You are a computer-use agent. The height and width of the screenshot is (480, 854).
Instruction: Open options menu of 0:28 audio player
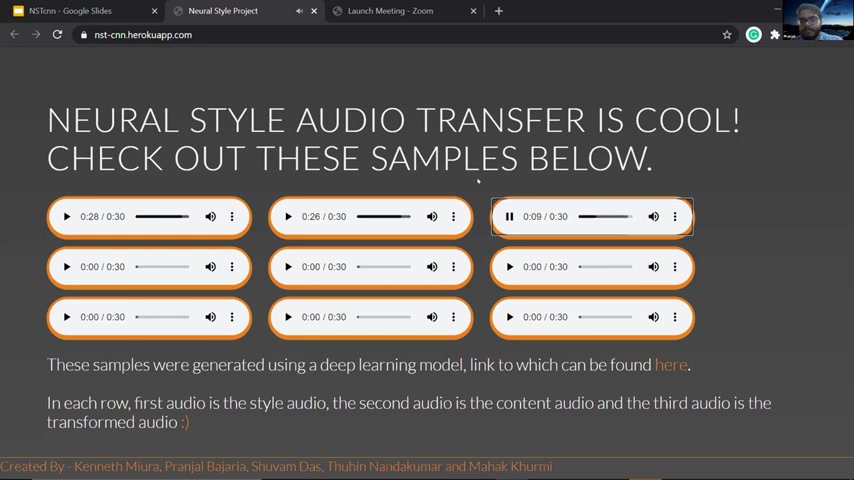232,217
